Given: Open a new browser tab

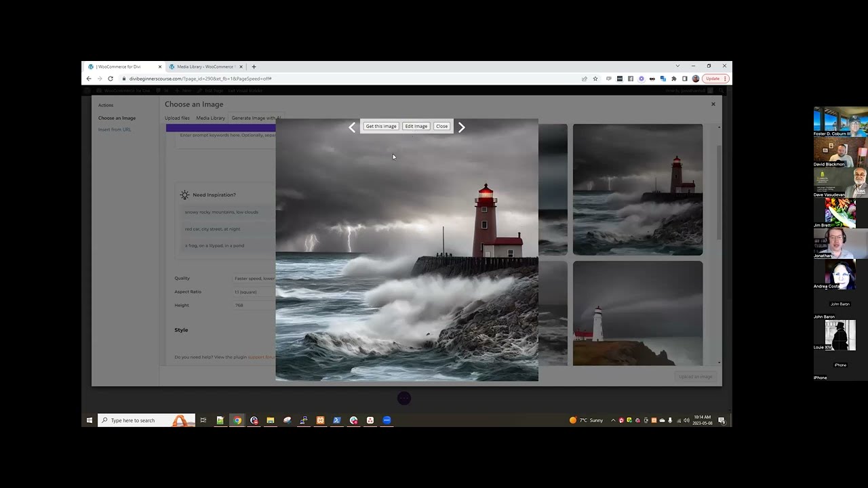Looking at the screenshot, I should (254, 66).
